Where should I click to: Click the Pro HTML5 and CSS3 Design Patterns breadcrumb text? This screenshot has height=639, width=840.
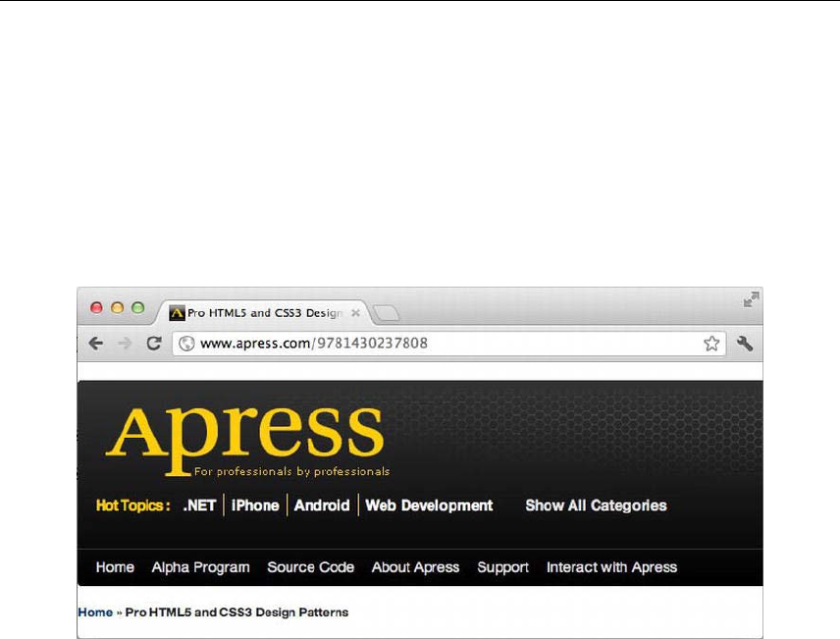click(236, 612)
